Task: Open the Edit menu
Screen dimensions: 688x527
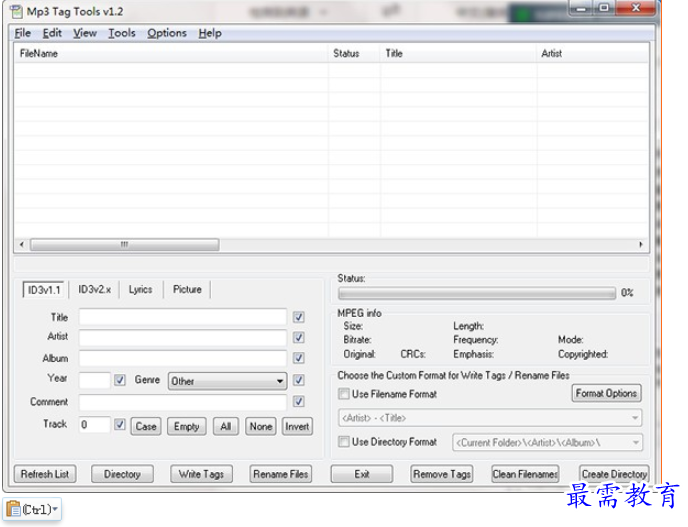Action: (52, 33)
